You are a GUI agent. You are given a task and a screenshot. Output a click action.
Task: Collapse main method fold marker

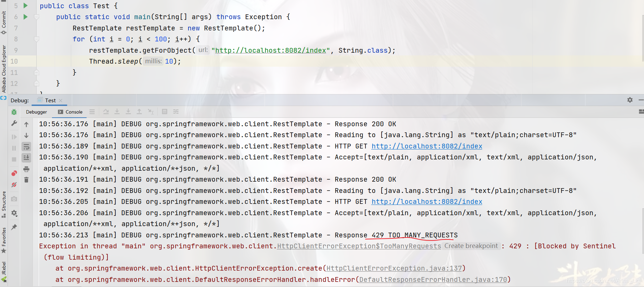point(37,17)
